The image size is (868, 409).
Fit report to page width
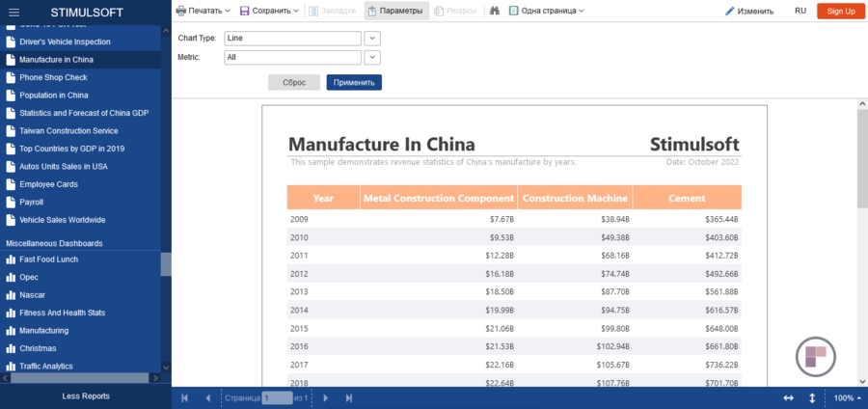788,397
